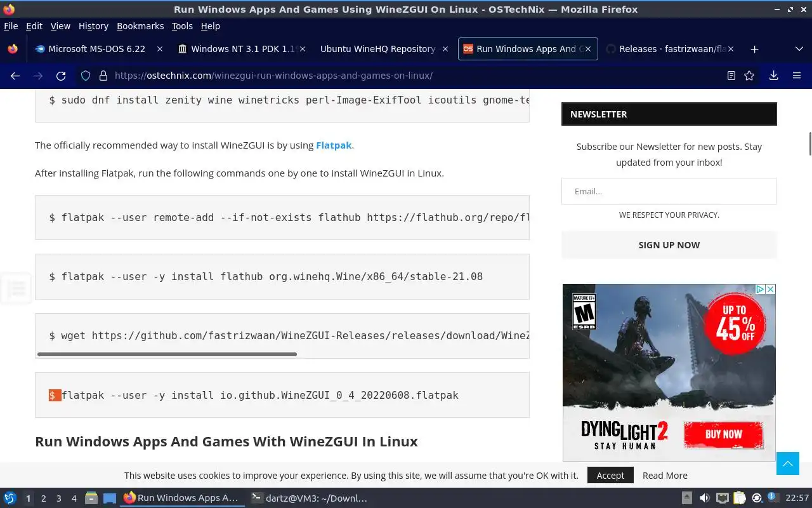Open network connection tray icon
The image size is (812, 508).
(722, 498)
